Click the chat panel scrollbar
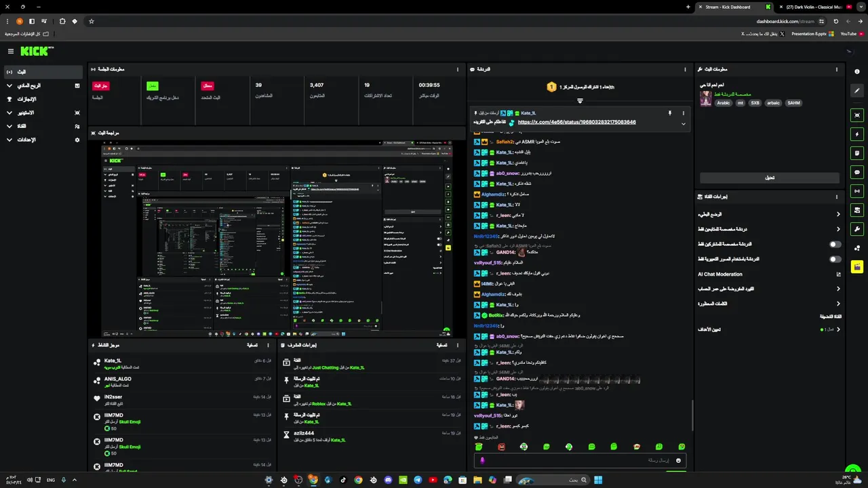This screenshot has height=488, width=868. tap(692, 415)
